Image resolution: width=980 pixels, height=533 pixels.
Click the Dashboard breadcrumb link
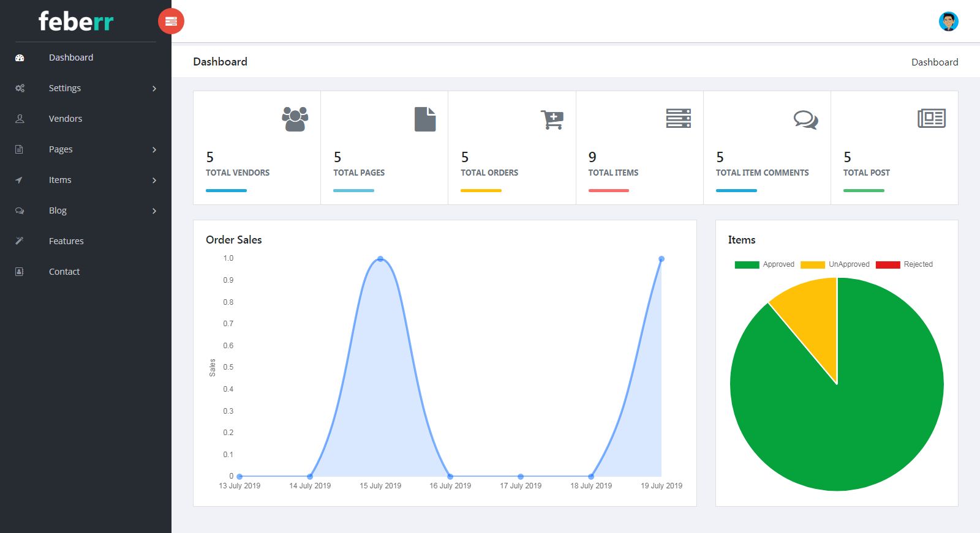pyautogui.click(x=934, y=62)
